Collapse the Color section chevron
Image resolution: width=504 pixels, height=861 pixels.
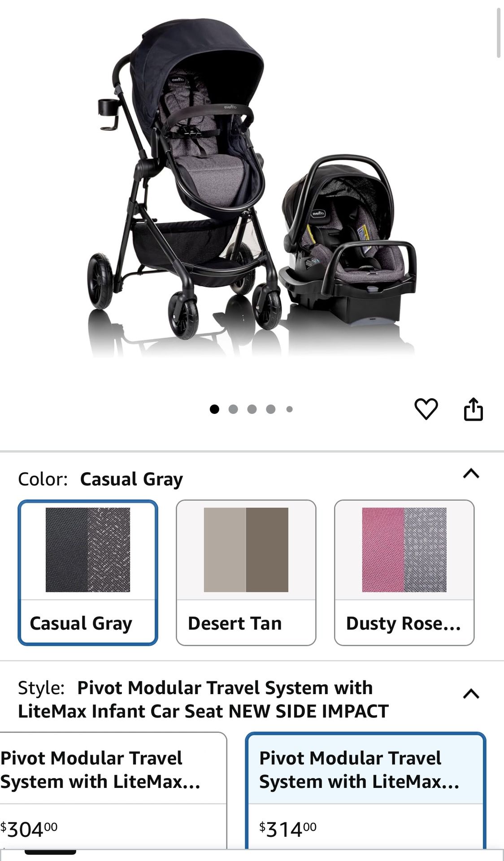pos(471,474)
